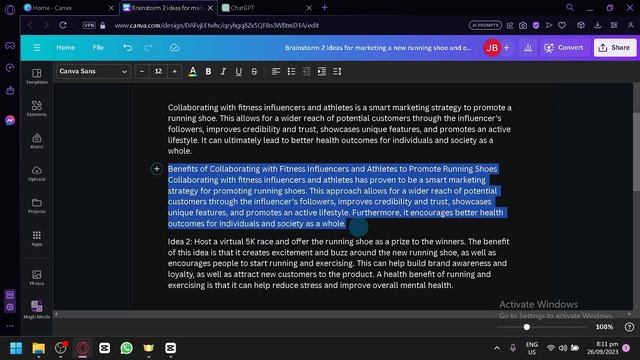640x360 pixels.
Task: Open Uploads panel in sidebar
Action: coord(36,173)
